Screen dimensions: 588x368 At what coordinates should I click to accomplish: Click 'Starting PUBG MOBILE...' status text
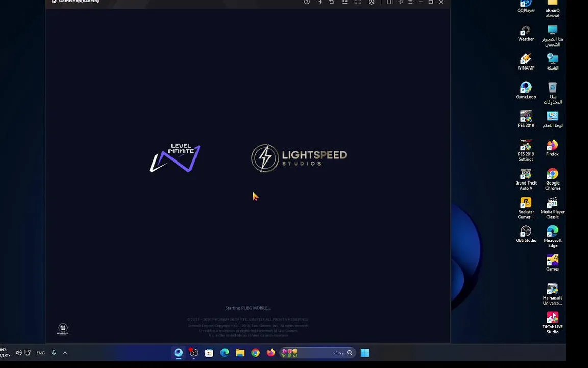(x=248, y=308)
